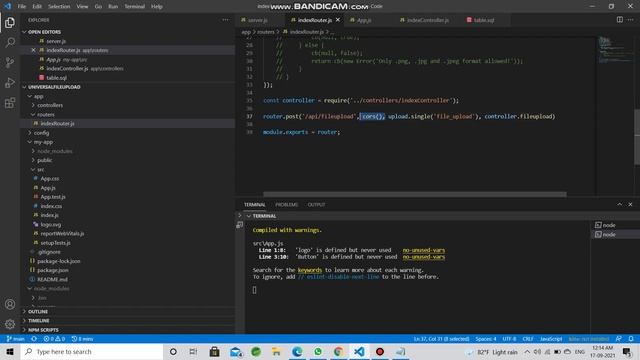The width and height of the screenshot is (640, 360).
Task: Open package.json in the file tree
Action: point(53,270)
